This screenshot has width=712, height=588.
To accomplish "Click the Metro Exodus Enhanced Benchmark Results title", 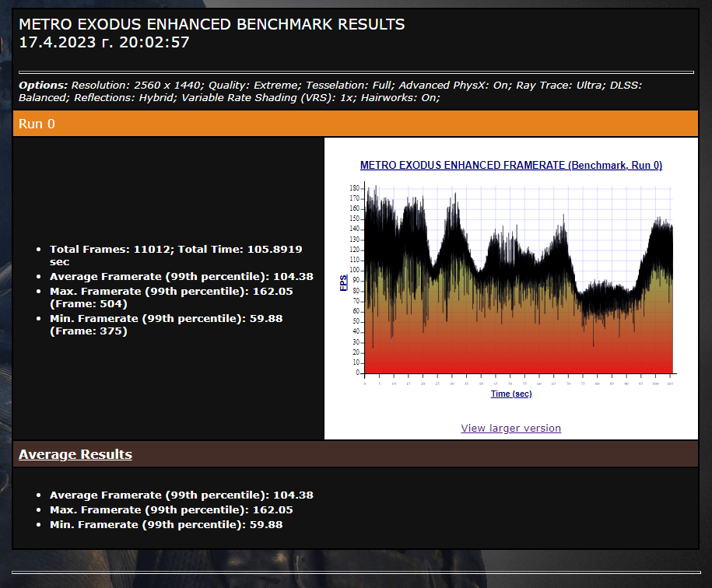I will [x=212, y=24].
